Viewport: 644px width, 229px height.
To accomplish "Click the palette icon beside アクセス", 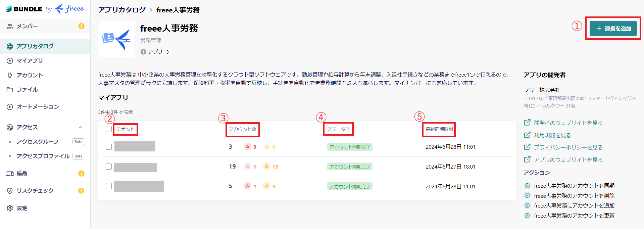I will (10, 127).
